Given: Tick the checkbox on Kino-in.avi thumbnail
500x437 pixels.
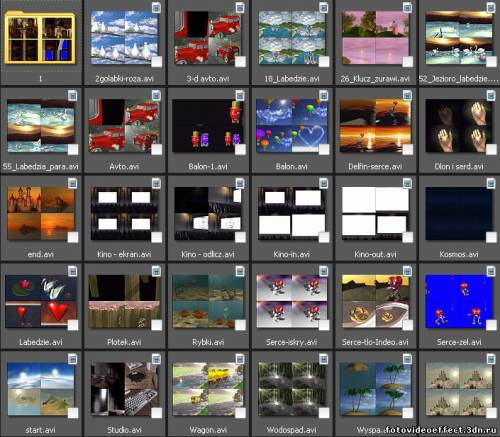Looking at the screenshot, I should (x=324, y=237).
